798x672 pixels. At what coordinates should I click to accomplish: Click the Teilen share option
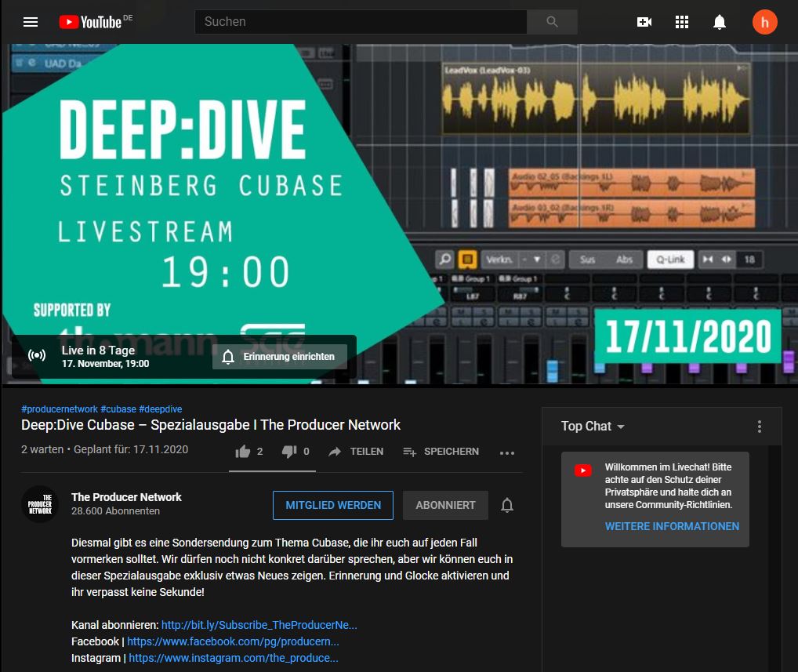click(356, 451)
